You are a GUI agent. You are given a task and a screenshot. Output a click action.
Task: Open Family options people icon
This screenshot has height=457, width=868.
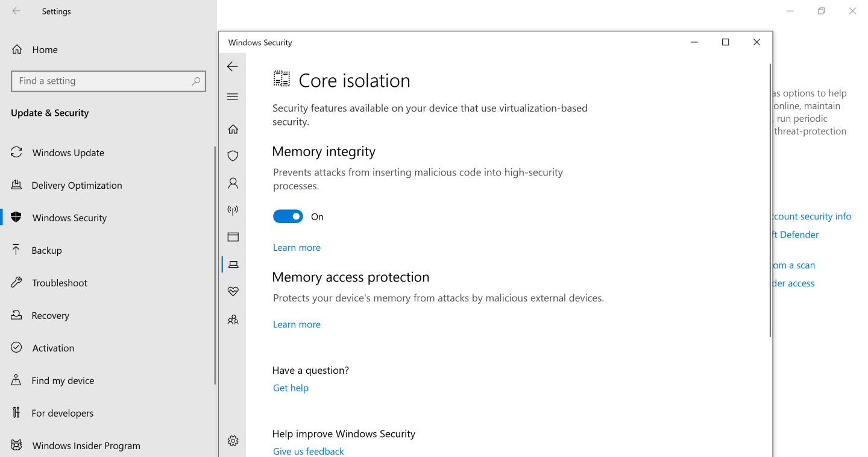click(233, 319)
